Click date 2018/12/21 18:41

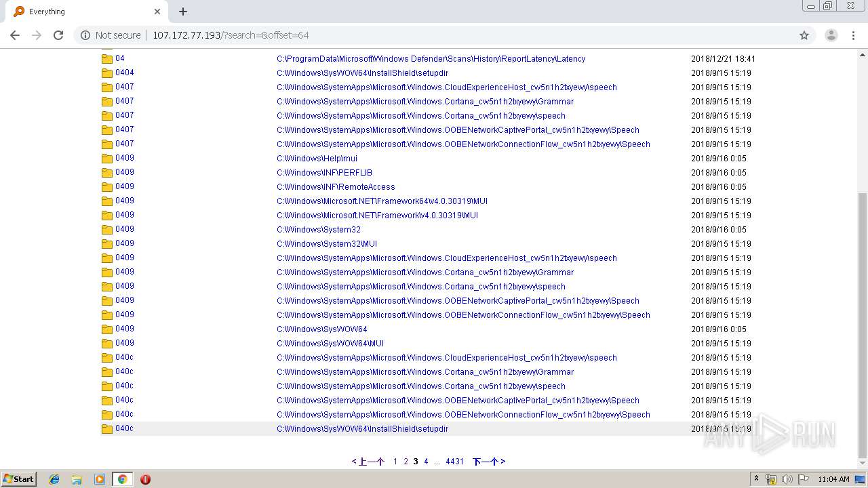pyautogui.click(x=723, y=59)
